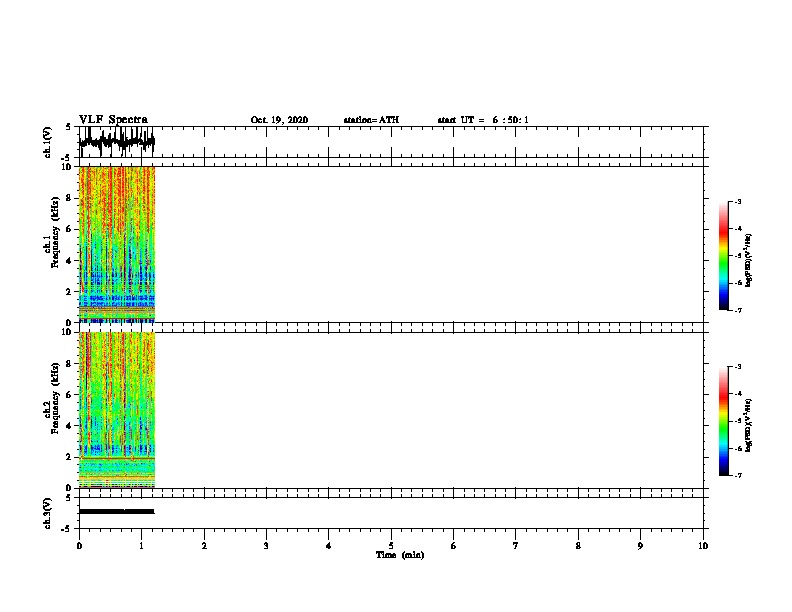Click the -7 label on ch.1 color bar

pyautogui.click(x=737, y=310)
